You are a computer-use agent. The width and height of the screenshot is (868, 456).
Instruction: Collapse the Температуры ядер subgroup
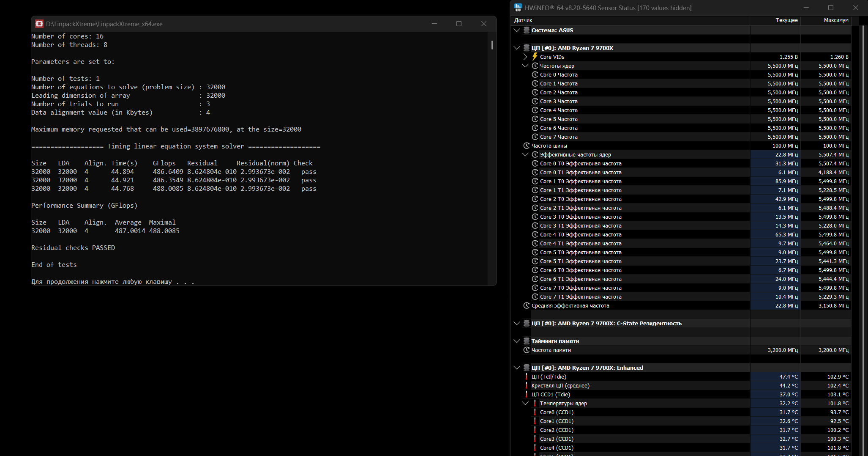coord(525,403)
